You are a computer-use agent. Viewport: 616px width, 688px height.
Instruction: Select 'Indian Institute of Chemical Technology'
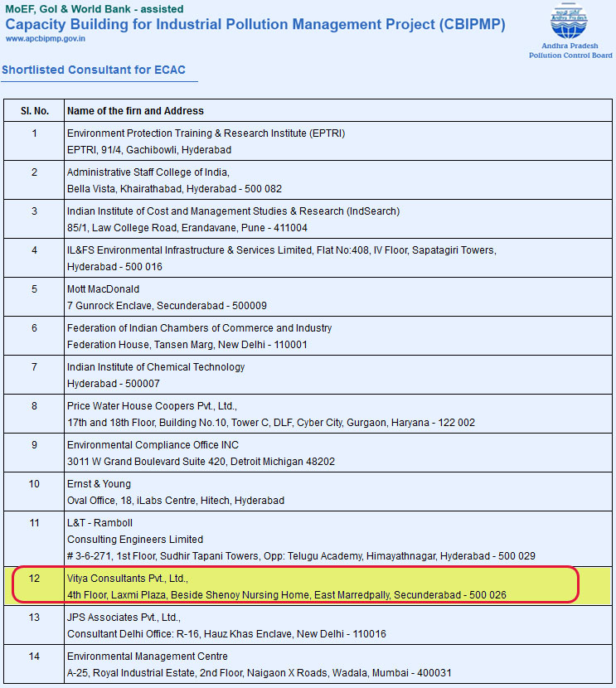coord(156,368)
